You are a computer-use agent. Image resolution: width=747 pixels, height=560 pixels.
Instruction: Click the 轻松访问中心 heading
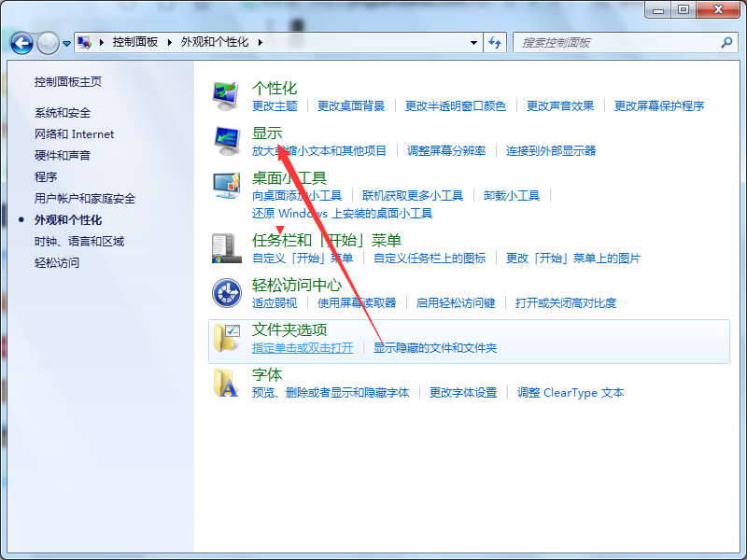(297, 286)
